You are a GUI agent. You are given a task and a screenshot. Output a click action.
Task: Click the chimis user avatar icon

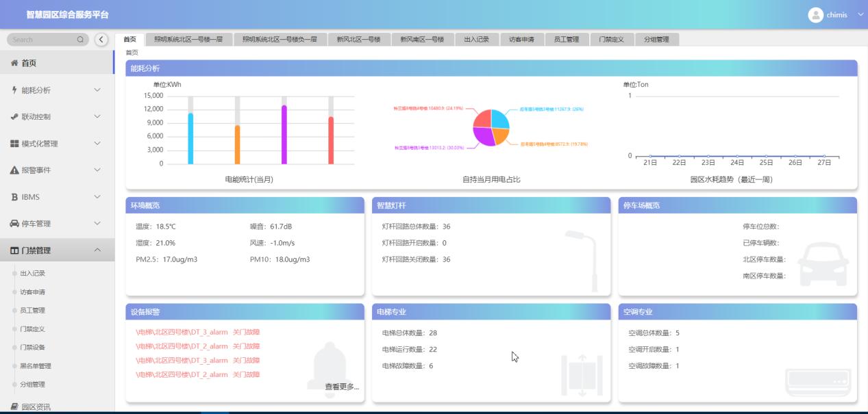[x=815, y=15]
